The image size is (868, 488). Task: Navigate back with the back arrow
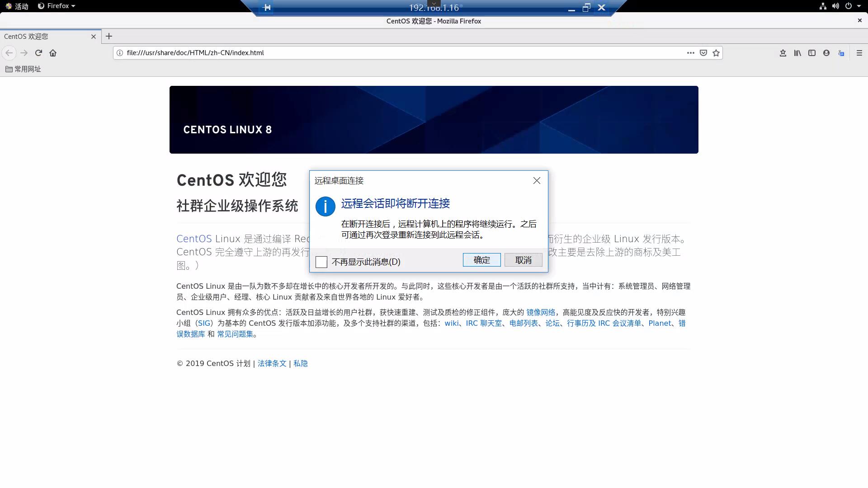pyautogui.click(x=9, y=53)
